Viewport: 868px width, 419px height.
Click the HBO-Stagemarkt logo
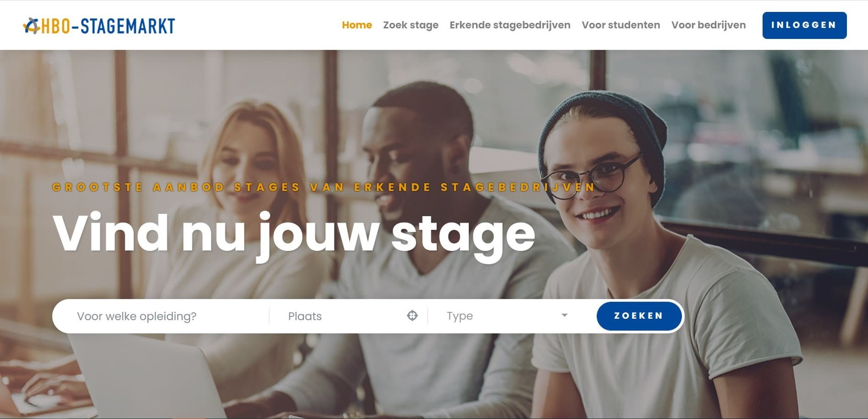point(99,26)
